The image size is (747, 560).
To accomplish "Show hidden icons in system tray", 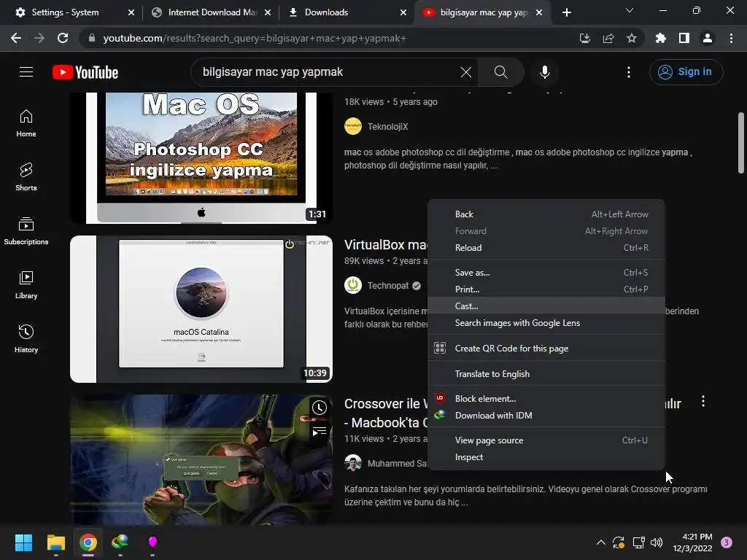I will pyautogui.click(x=601, y=542).
